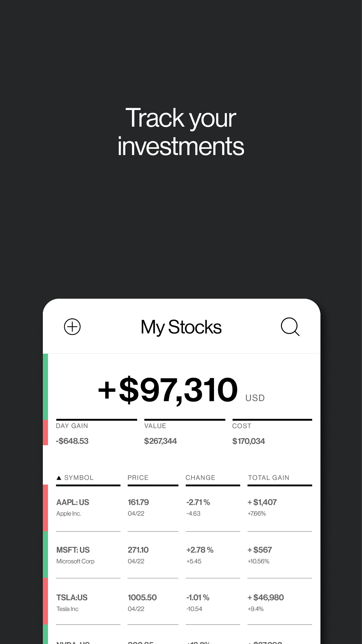Open search with the magnifier icon

tap(290, 327)
